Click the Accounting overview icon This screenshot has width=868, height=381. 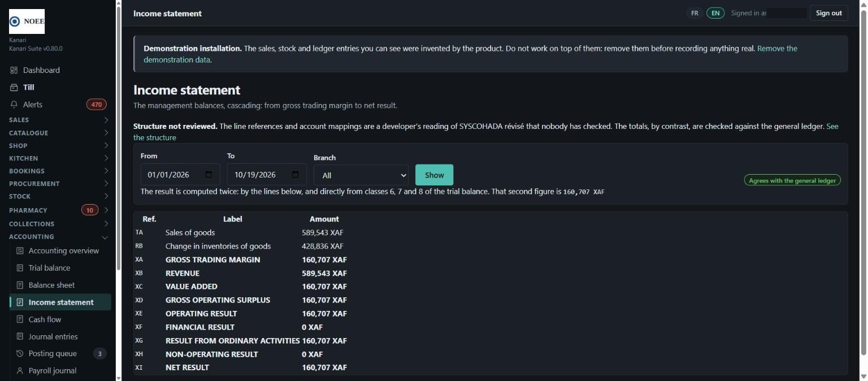(x=20, y=251)
